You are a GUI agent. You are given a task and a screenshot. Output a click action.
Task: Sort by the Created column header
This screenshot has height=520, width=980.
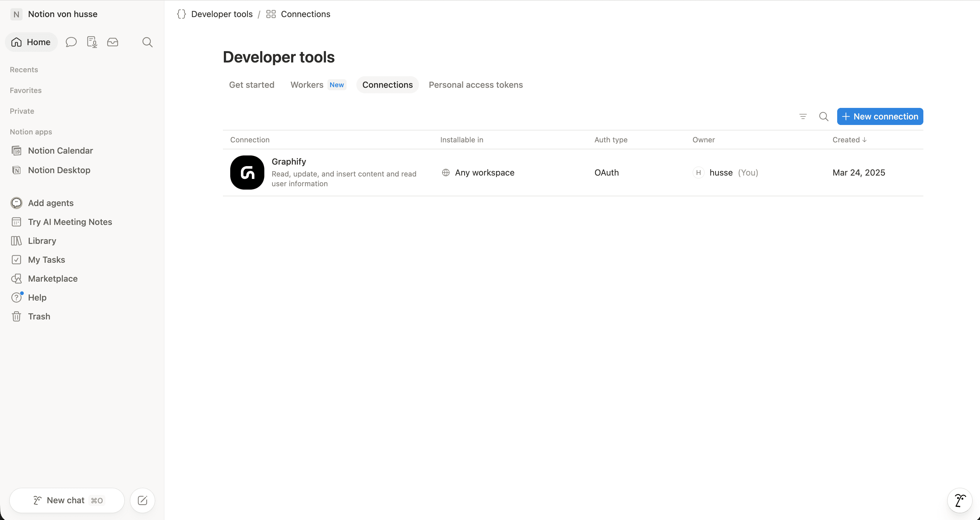[x=850, y=140]
